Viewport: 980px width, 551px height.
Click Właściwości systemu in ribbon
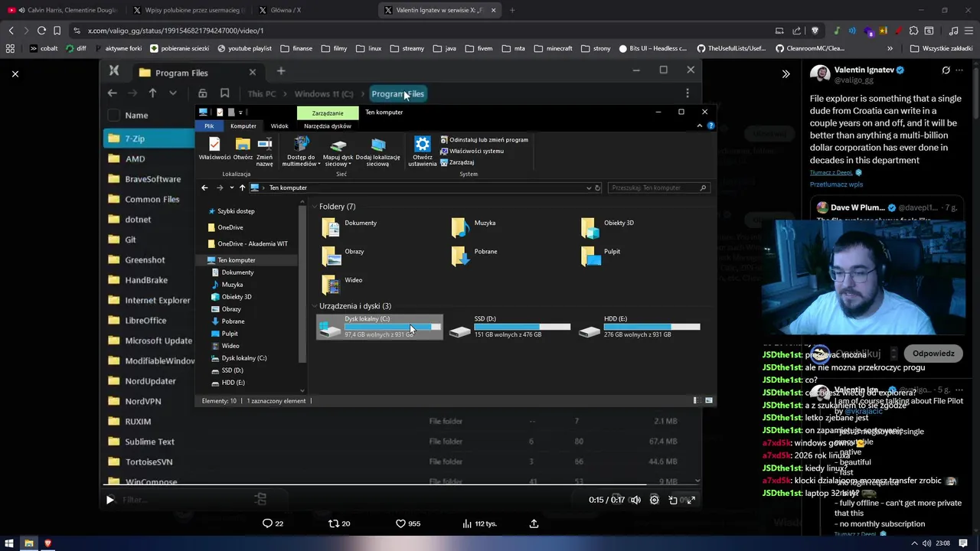coord(472,151)
